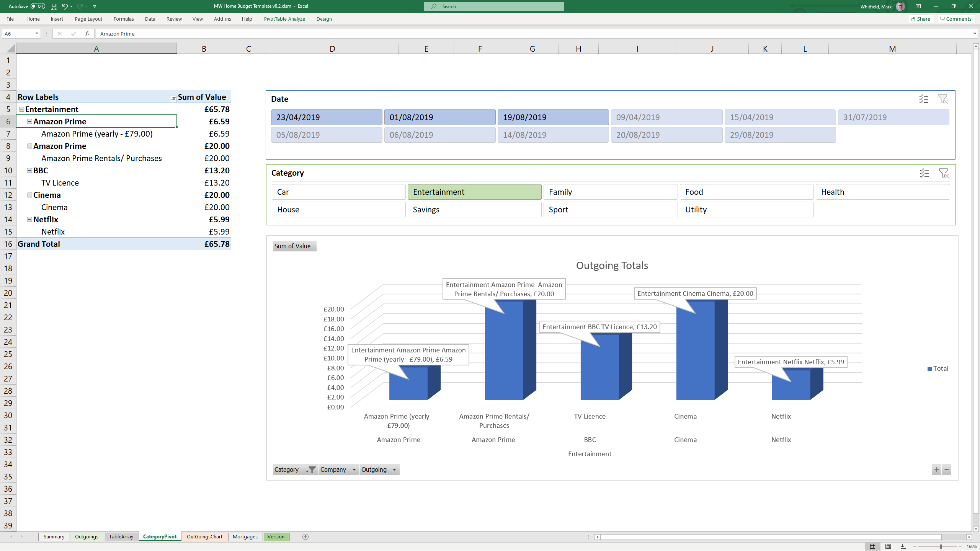Switch to the OutGoingsChart sheet tab
The height and width of the screenshot is (551, 980).
[204, 537]
